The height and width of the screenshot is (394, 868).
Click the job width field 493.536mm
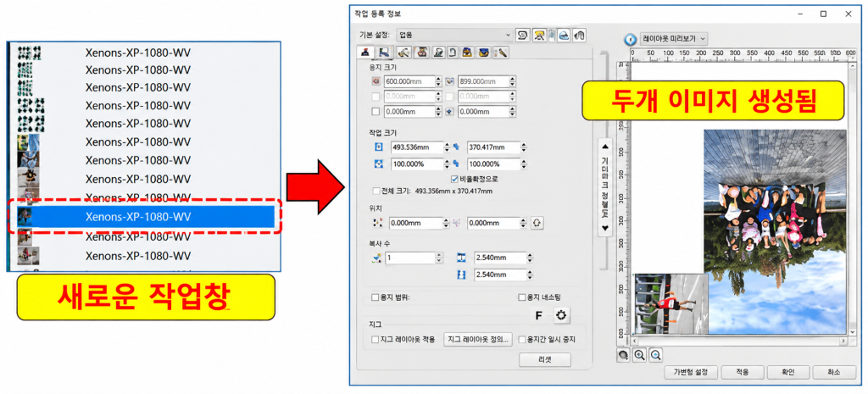click(x=416, y=147)
